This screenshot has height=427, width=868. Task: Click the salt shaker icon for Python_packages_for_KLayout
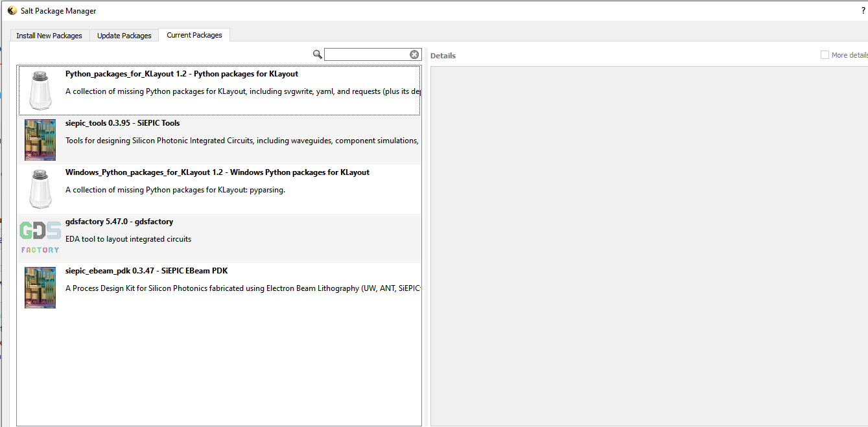point(40,91)
